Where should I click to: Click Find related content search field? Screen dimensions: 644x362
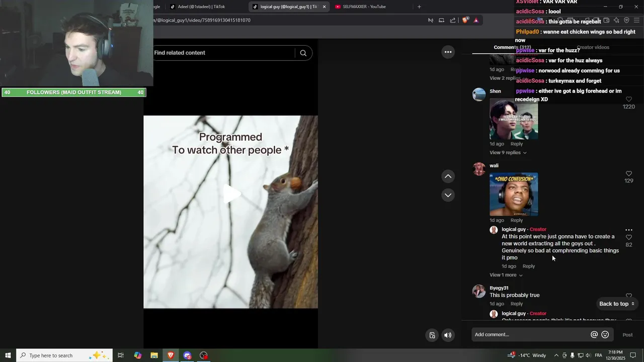point(224,53)
